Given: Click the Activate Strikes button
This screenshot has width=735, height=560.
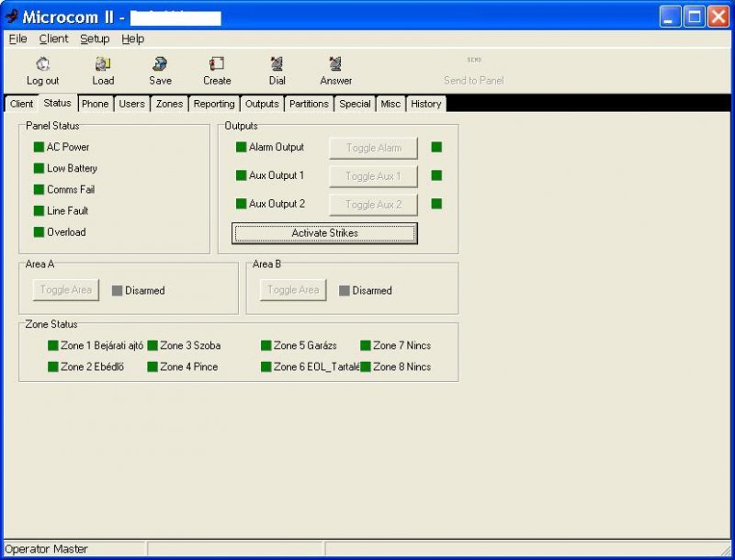Looking at the screenshot, I should (324, 233).
